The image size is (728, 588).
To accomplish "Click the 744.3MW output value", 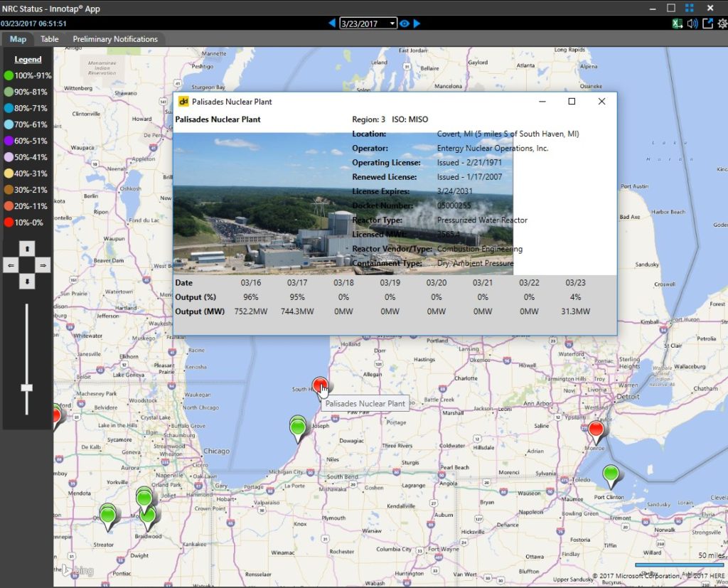I will (x=297, y=311).
